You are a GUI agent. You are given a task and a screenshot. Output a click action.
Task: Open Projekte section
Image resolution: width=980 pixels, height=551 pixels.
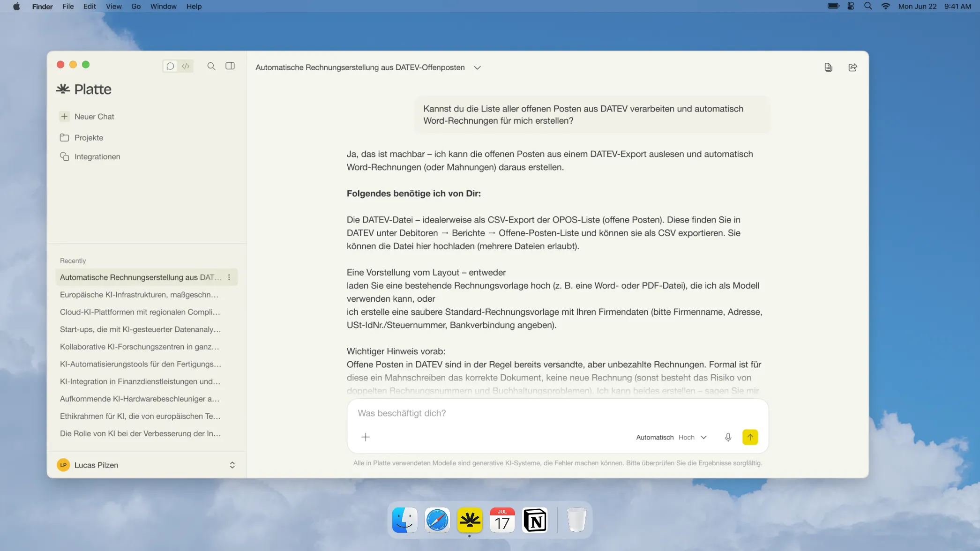click(82, 138)
